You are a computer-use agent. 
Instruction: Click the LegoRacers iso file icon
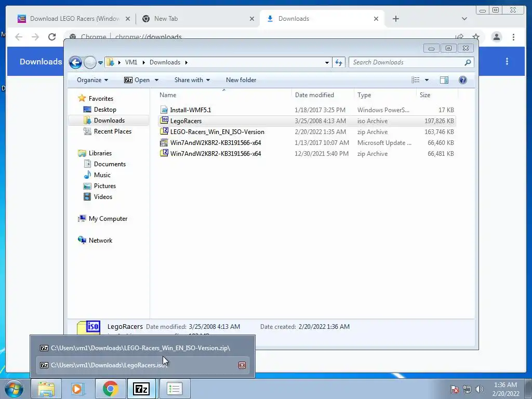[164, 121]
